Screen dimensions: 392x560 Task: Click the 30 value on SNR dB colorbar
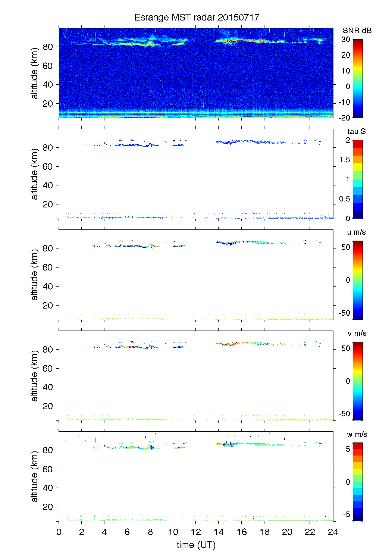(346, 40)
